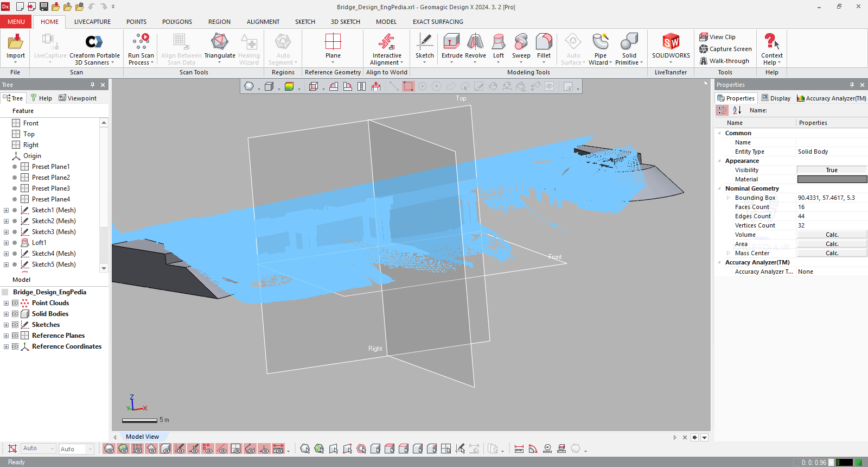Click the rectangle selection mode icon
Screen dimensions: 868x467
pos(409,86)
